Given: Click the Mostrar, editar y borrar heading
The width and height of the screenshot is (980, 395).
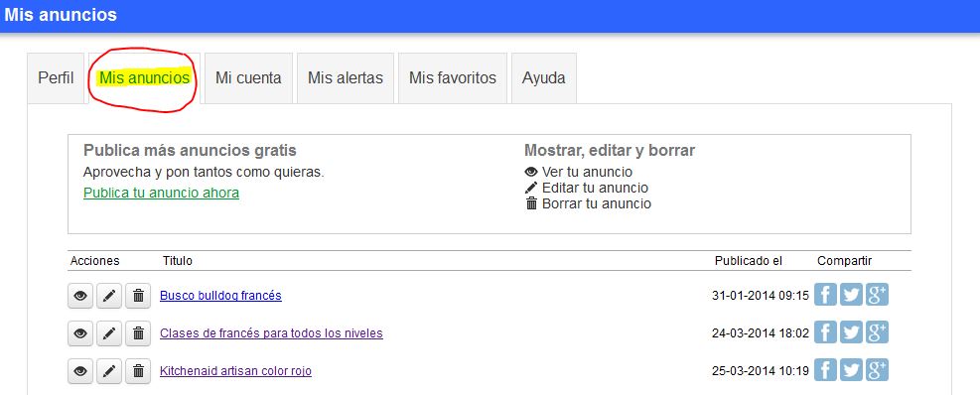Looking at the screenshot, I should [610, 151].
